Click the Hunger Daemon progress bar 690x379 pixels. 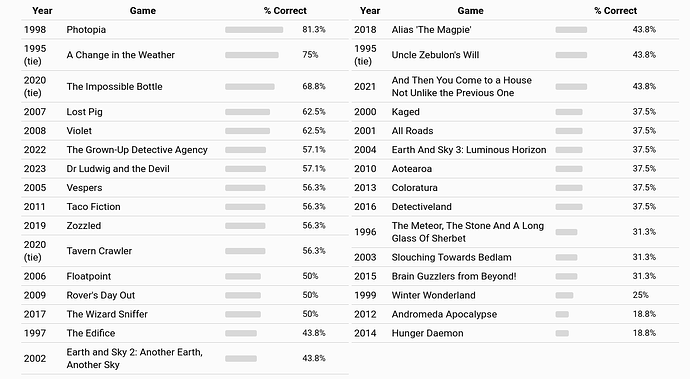click(562, 333)
